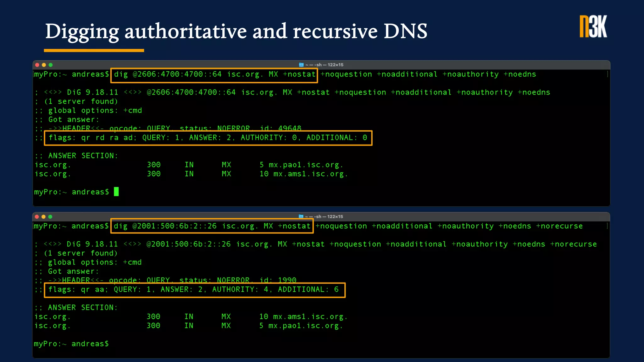Click the lower terminal title '-sh — 122×15'
The height and width of the screenshot is (362, 644).
pos(329,217)
